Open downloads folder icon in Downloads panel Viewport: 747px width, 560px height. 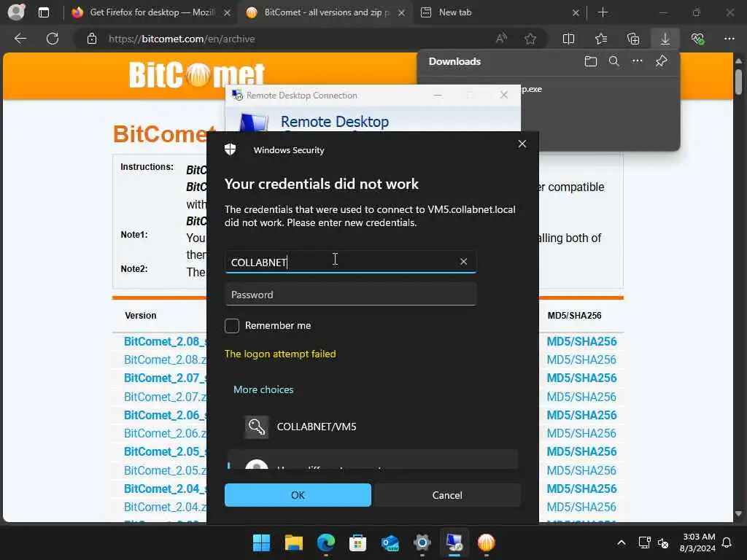pyautogui.click(x=591, y=61)
